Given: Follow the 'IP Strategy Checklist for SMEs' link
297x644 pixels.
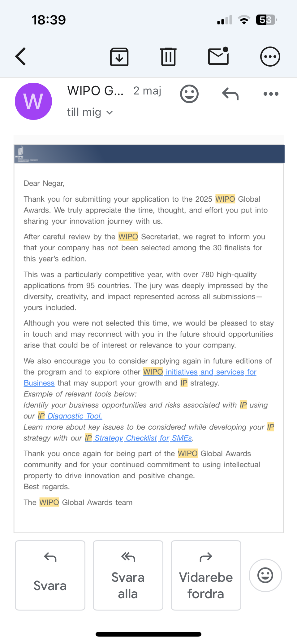Looking at the screenshot, I should pos(139,438).
